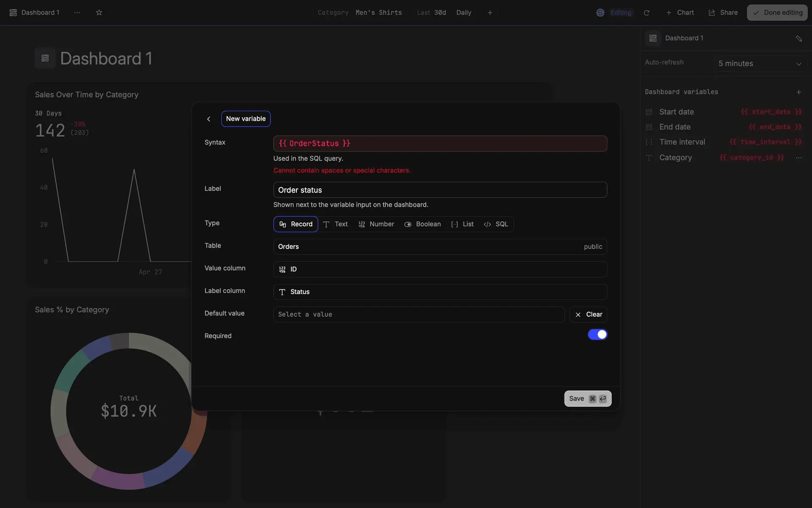Click the back arrow in the variable dialog
The height and width of the screenshot is (508, 812).
tap(208, 119)
